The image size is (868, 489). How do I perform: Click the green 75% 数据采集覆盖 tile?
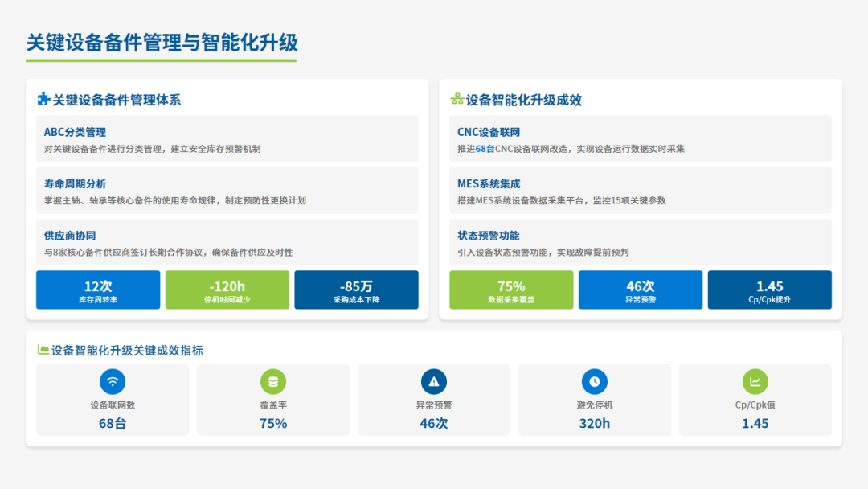click(x=511, y=290)
